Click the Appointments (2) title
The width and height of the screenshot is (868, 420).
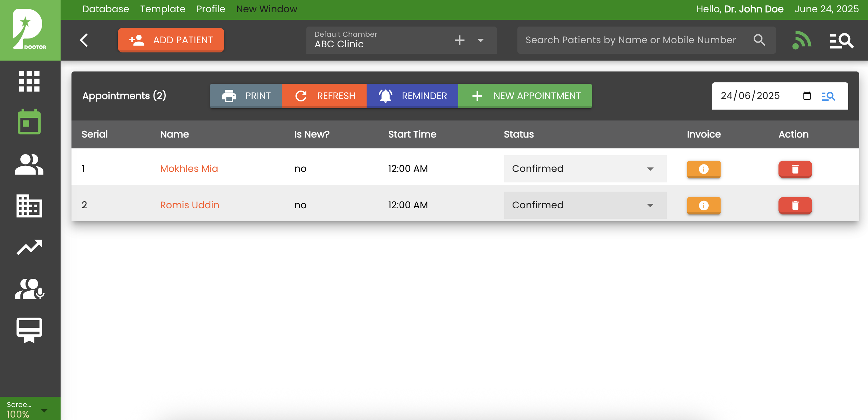pos(124,96)
